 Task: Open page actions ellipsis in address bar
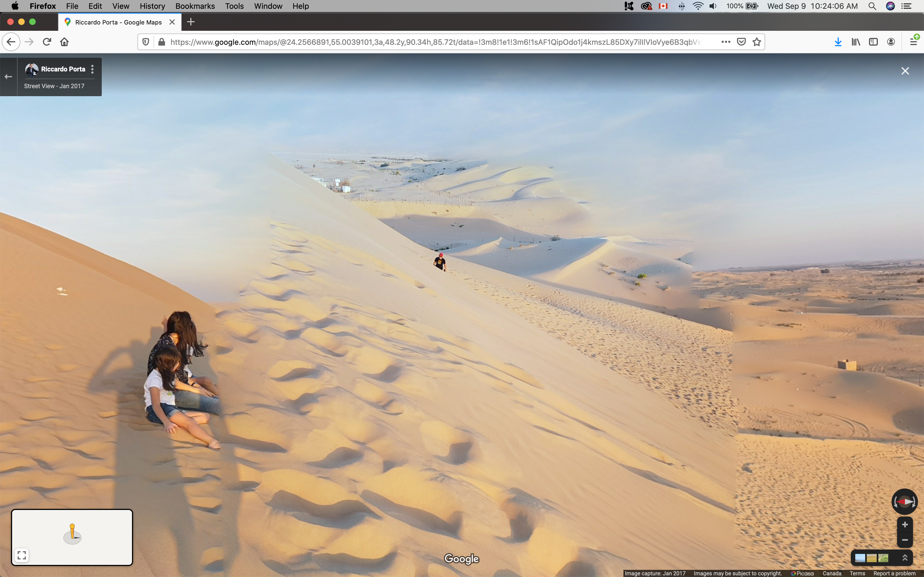click(726, 42)
